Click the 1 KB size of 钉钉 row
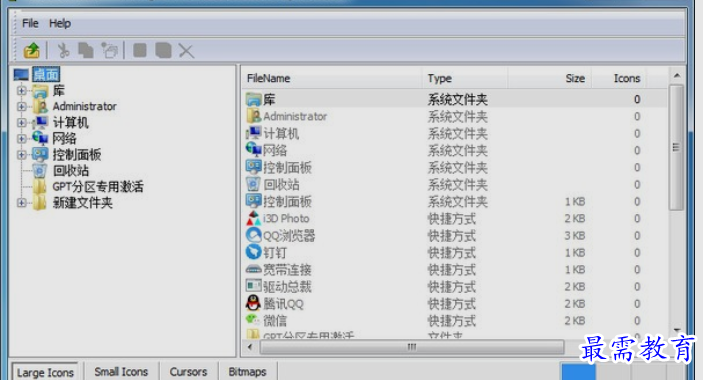This screenshot has height=380, width=703. coord(575,253)
